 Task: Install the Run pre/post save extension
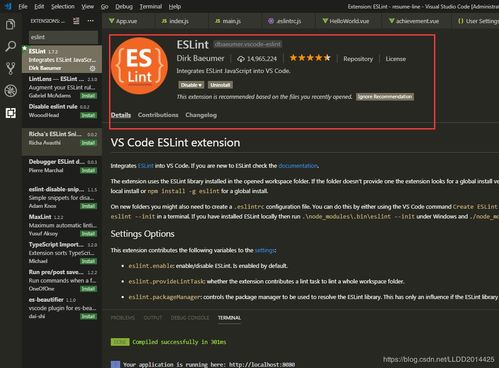coord(88,289)
